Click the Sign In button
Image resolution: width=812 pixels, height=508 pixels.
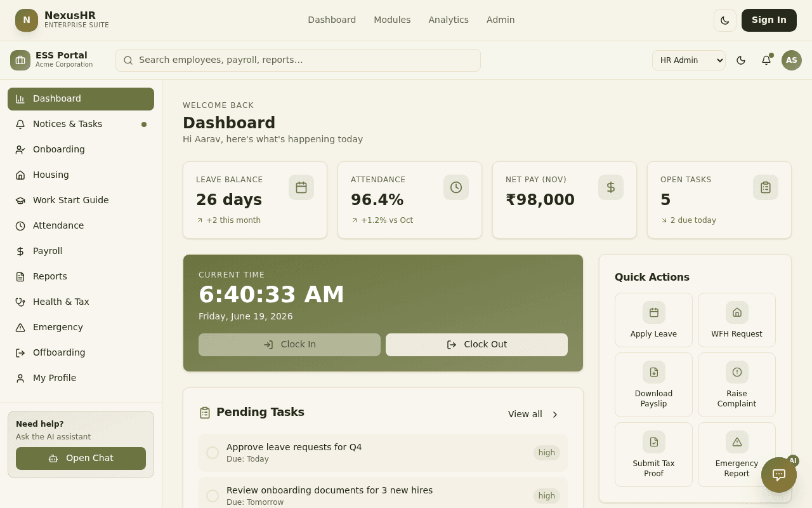tap(769, 20)
